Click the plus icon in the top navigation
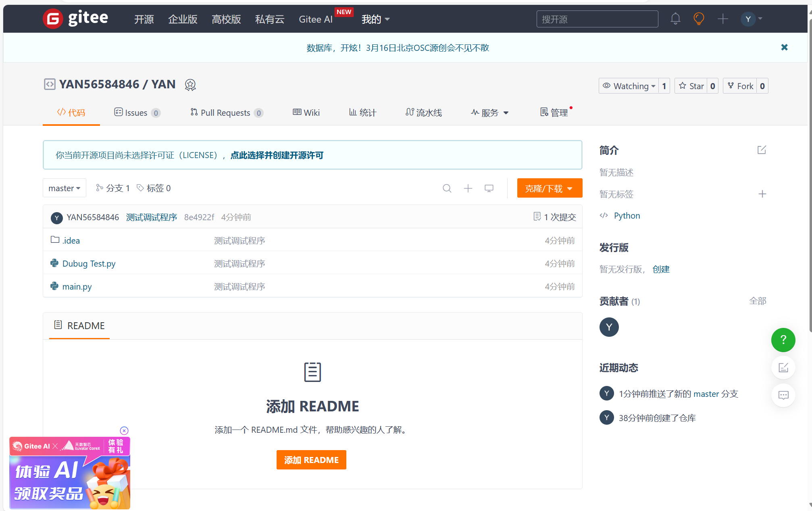This screenshot has width=812, height=511. click(x=723, y=19)
